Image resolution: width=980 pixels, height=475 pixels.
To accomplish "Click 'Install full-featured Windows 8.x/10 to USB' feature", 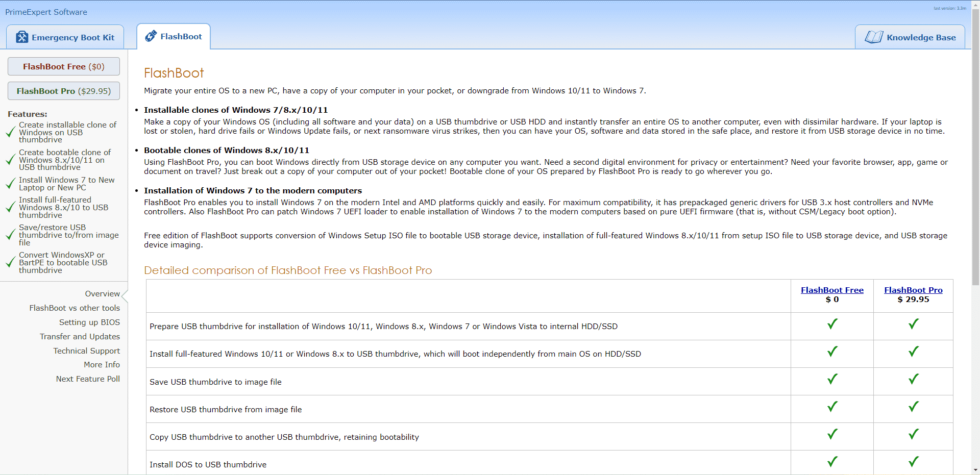I will pyautogui.click(x=64, y=208).
